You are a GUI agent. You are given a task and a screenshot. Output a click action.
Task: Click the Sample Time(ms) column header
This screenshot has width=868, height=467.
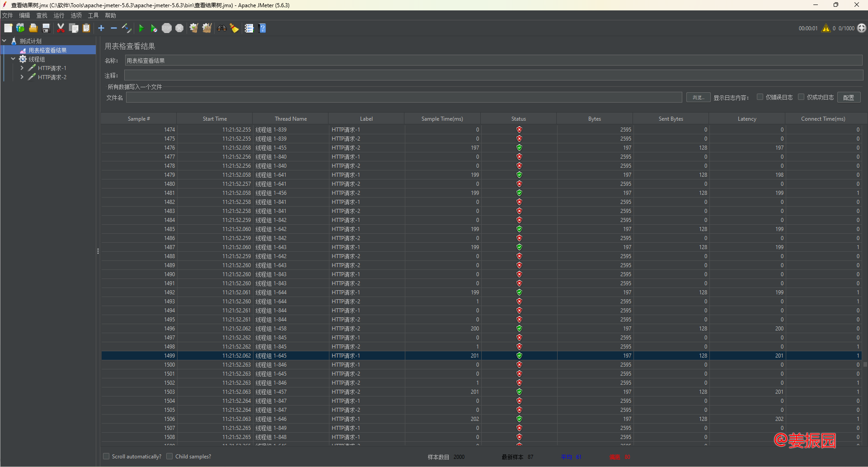tap(442, 119)
